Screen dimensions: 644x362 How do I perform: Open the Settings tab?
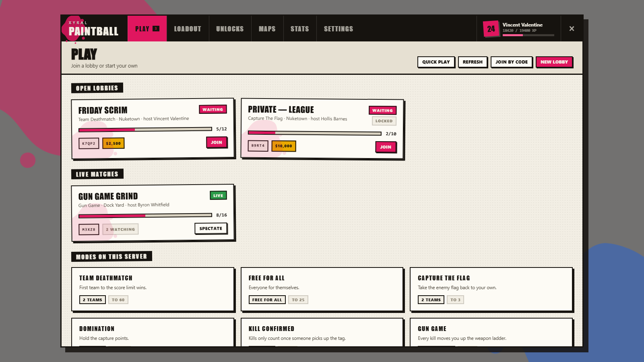pos(339,29)
